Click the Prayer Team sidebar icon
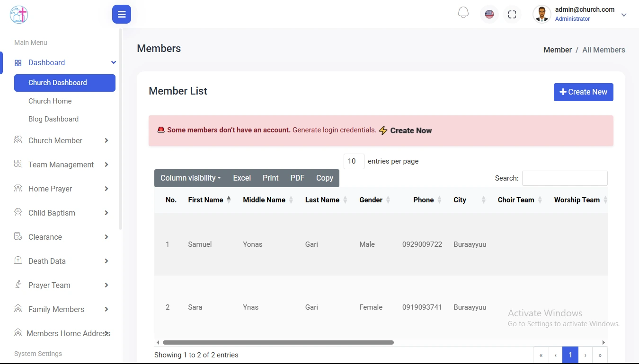Image resolution: width=639 pixels, height=364 pixels. [18, 285]
